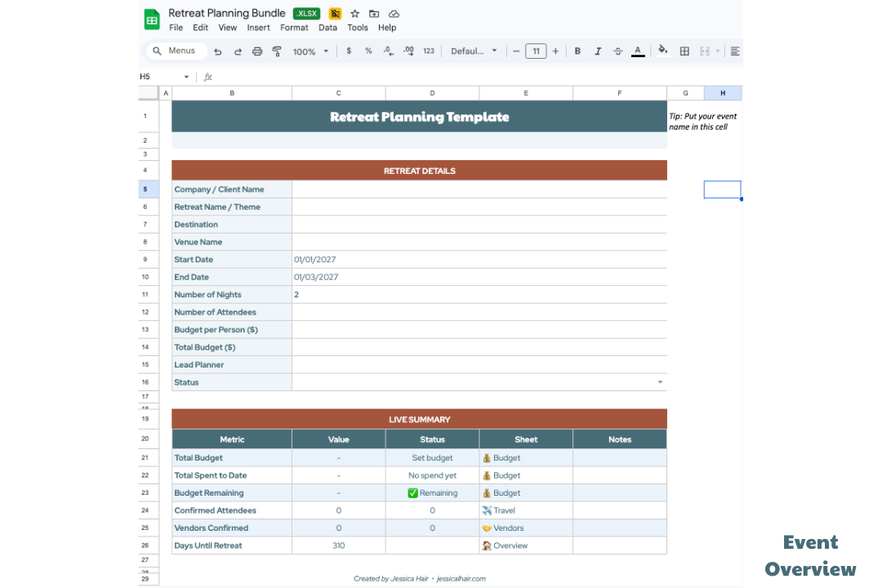
Task: Open the Status cell dropdown in row 16
Action: (x=660, y=381)
